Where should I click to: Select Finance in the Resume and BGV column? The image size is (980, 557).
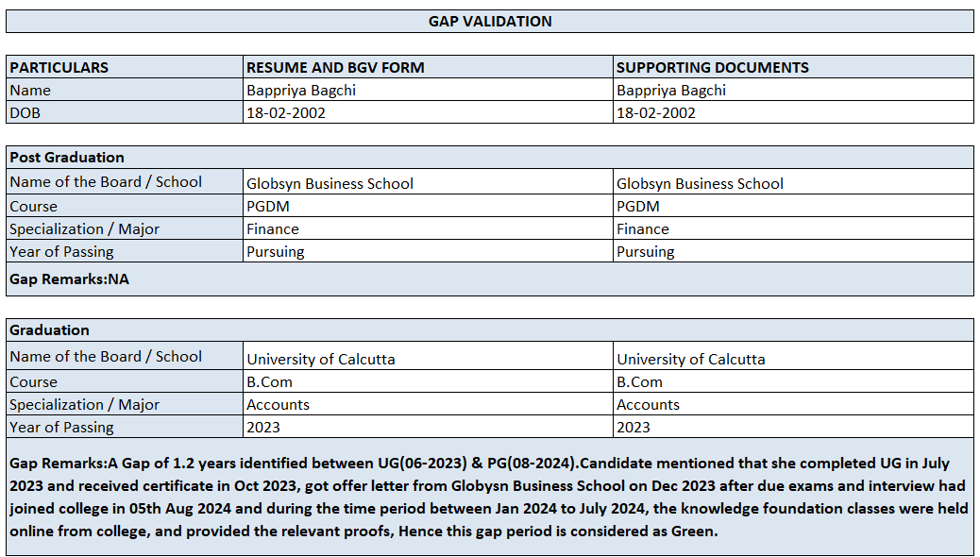click(273, 228)
